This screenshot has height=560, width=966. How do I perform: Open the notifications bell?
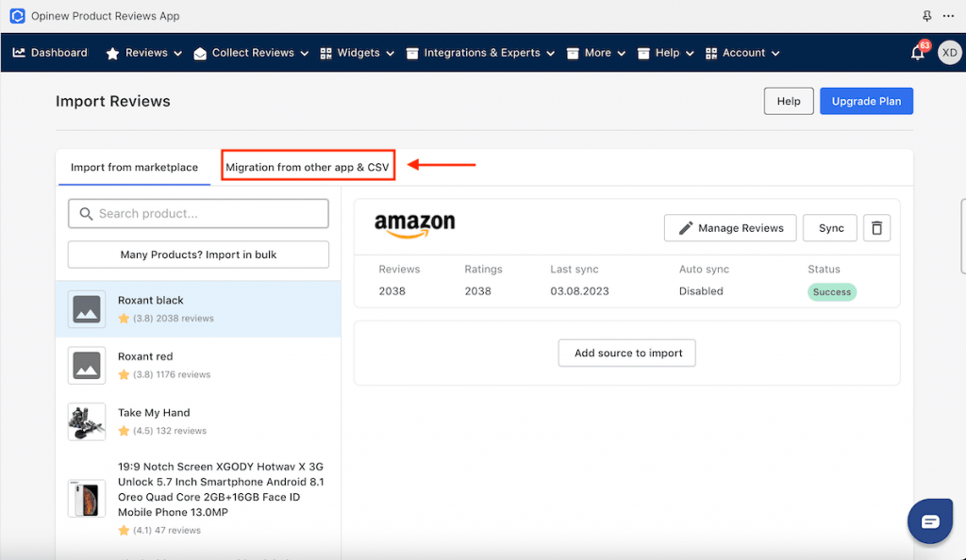(x=917, y=54)
